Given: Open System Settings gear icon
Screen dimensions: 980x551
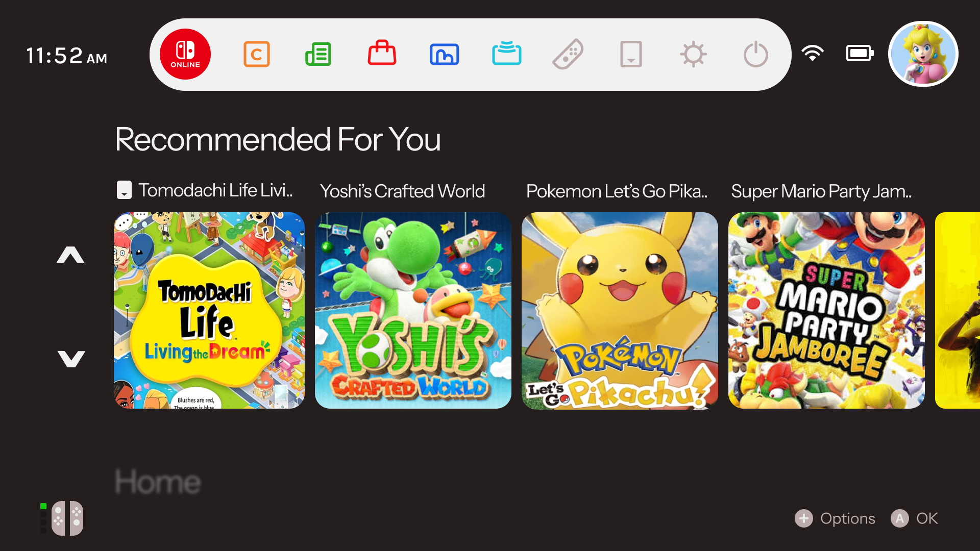Looking at the screenshot, I should pos(693,54).
